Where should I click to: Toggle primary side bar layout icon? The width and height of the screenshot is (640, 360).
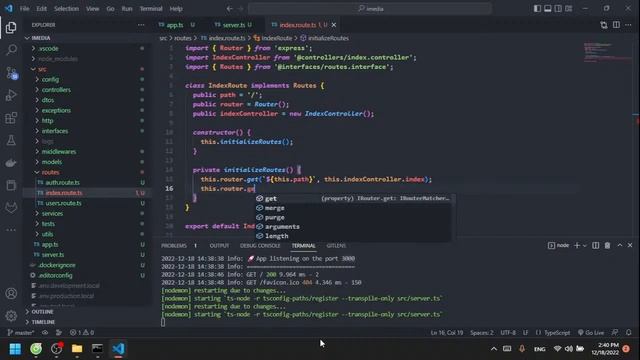point(537,9)
